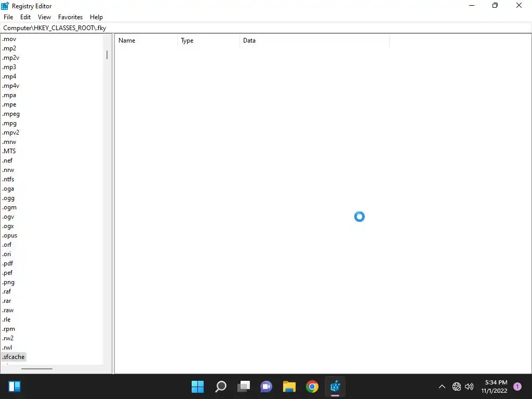The width and height of the screenshot is (532, 399).
Task: Select the .orf registry key
Action: click(x=7, y=245)
